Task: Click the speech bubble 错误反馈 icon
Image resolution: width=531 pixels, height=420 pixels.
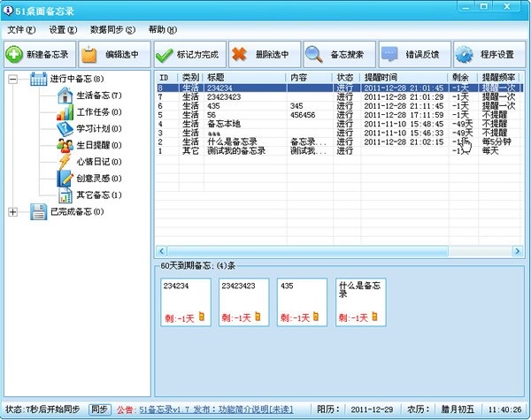Action: (x=389, y=54)
